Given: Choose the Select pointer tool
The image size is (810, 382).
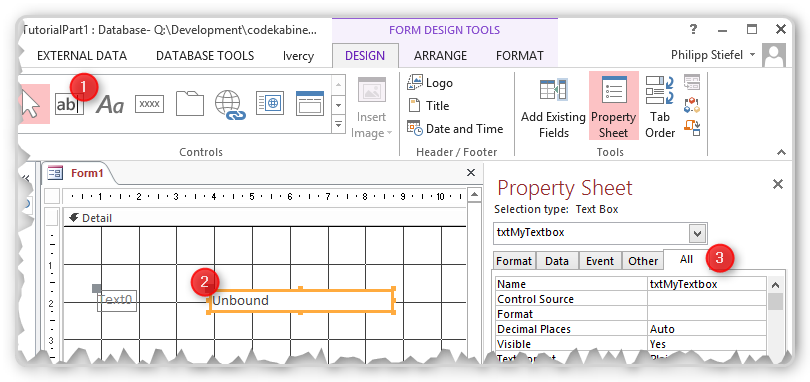Looking at the screenshot, I should (34, 104).
